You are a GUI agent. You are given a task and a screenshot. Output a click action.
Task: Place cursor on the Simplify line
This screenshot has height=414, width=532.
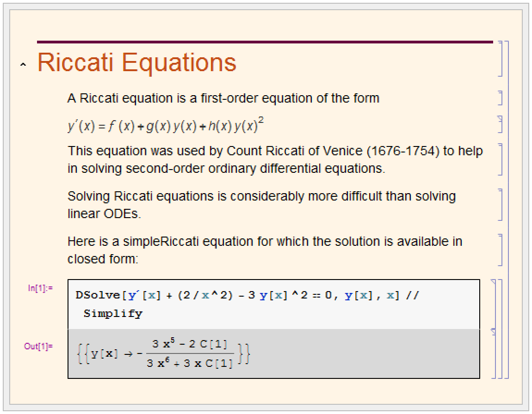pyautogui.click(x=113, y=314)
